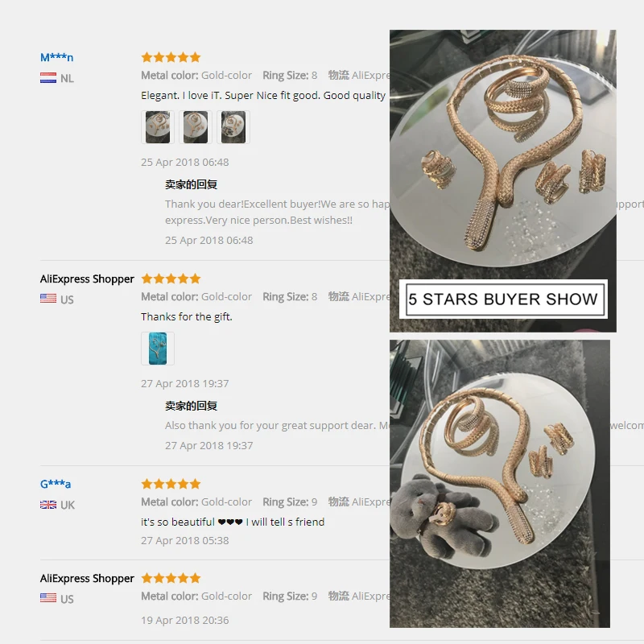Click the Netherlands flag icon

pyautogui.click(x=48, y=78)
